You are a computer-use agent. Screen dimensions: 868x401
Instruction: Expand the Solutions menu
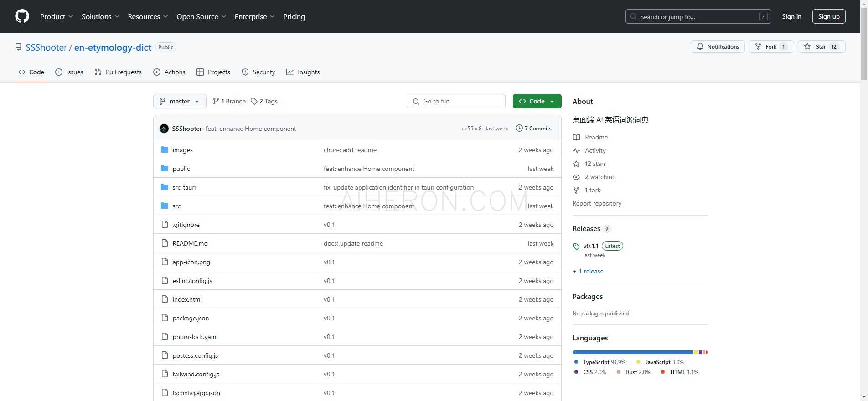[101, 16]
